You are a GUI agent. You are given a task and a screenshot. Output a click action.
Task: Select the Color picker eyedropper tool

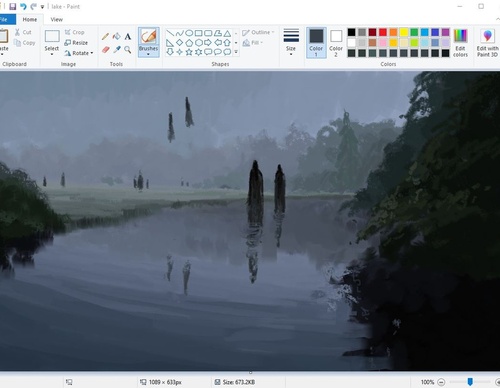point(117,50)
